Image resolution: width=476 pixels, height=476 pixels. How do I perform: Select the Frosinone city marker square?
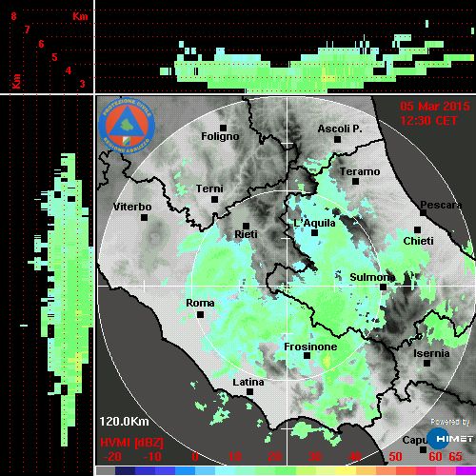[307, 356]
